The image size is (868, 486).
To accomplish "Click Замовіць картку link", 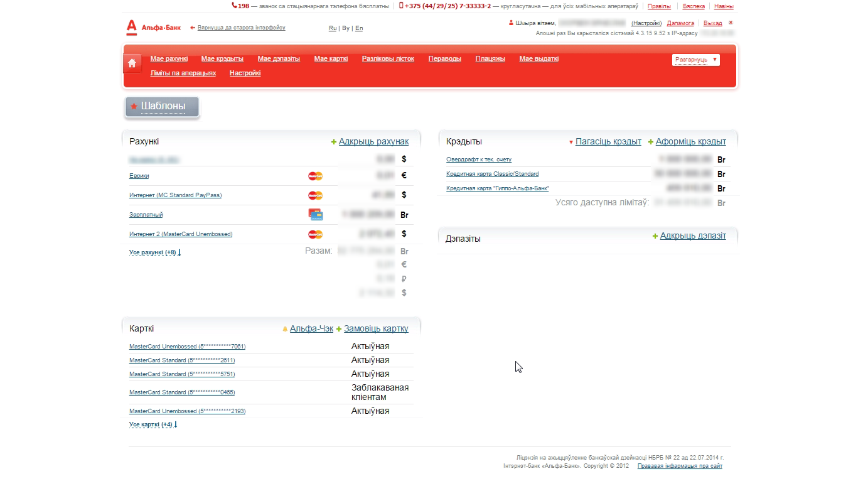I will tap(376, 328).
